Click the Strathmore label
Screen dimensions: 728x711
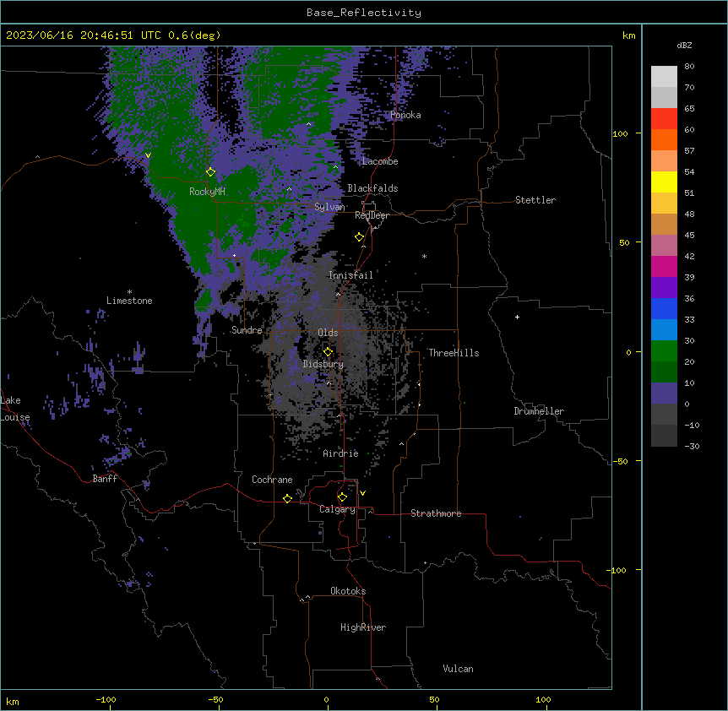[x=436, y=513]
